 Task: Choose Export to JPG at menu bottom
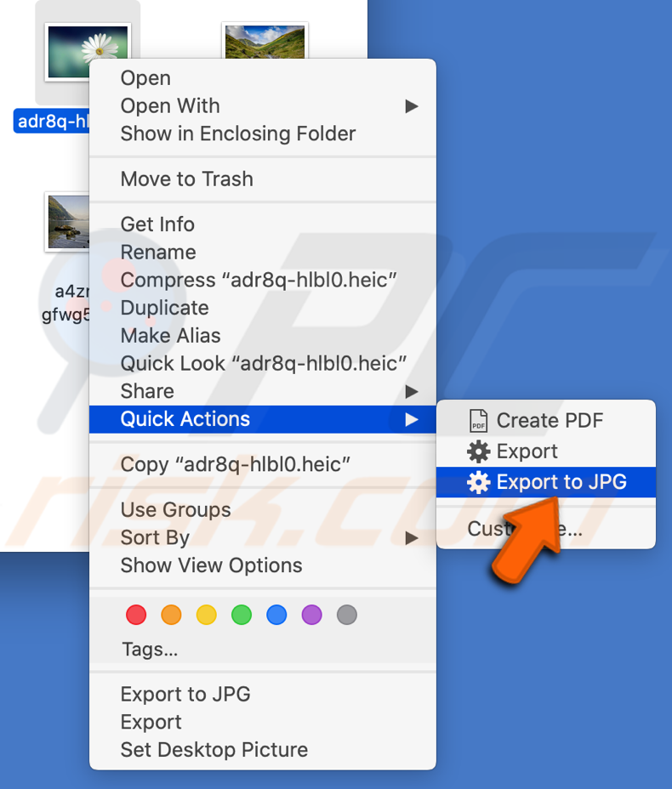pyautogui.click(x=263, y=695)
